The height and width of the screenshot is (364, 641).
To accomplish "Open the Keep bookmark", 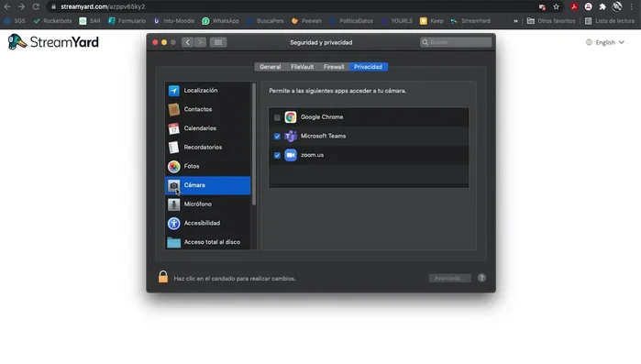I will [432, 21].
